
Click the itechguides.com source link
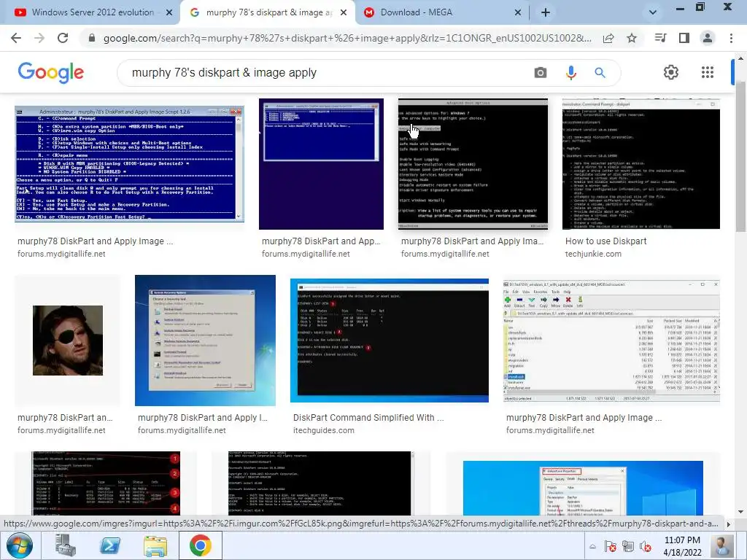point(323,430)
